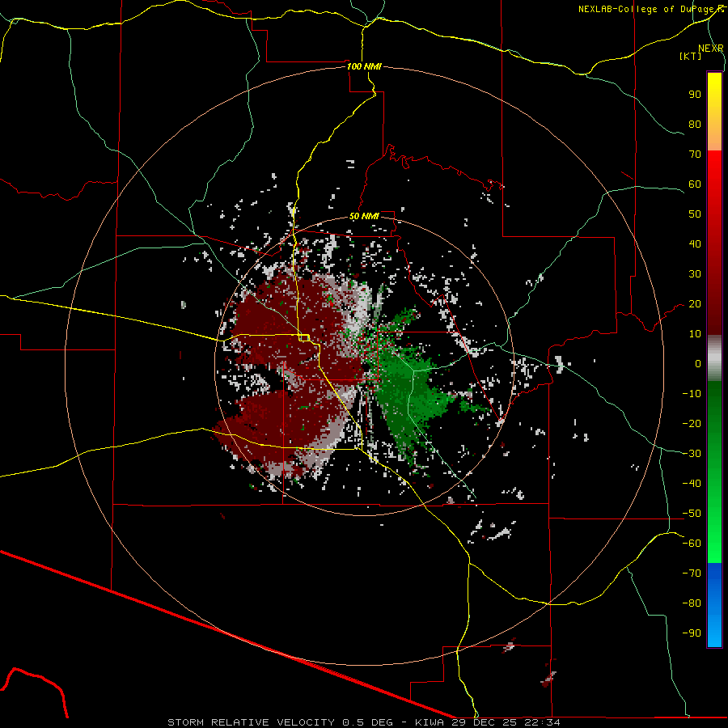Click the -50 value on velocity scale

692,514
